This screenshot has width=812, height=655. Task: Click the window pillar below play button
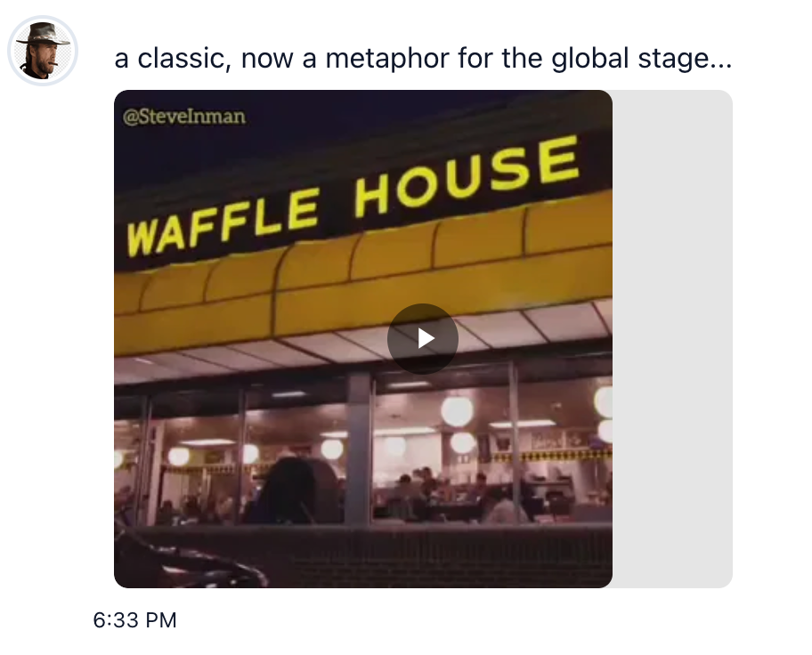tap(359, 445)
